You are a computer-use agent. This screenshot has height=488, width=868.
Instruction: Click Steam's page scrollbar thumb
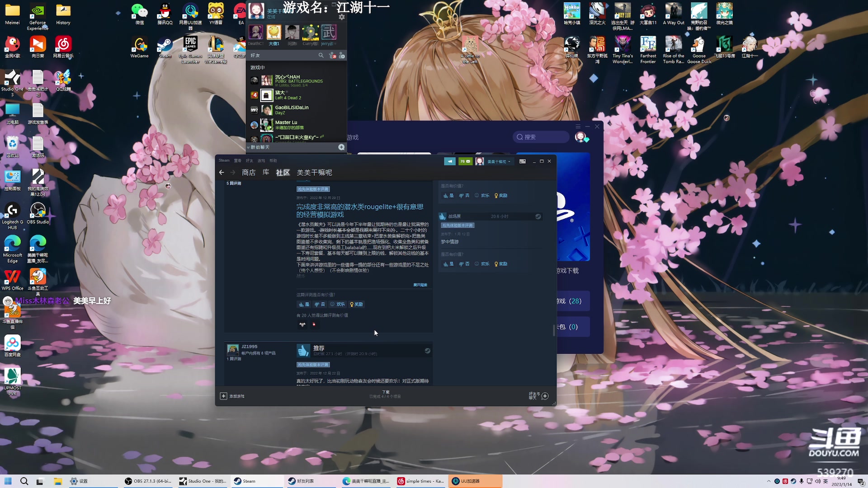554,330
